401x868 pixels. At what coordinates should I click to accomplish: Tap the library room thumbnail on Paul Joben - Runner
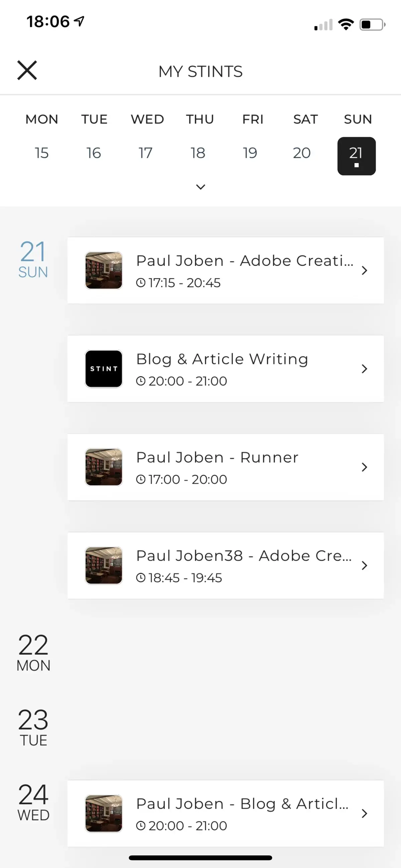click(104, 467)
